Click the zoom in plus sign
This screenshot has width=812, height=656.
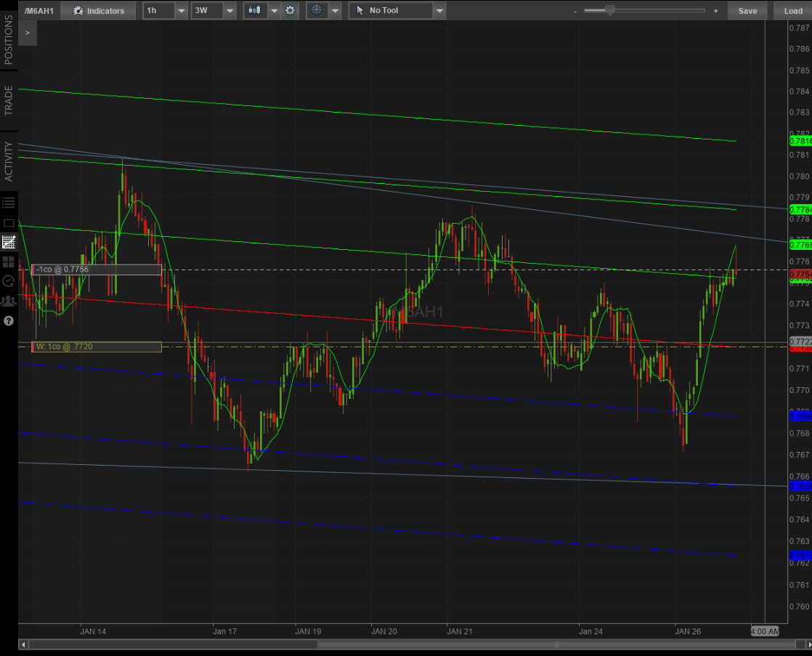(x=715, y=11)
